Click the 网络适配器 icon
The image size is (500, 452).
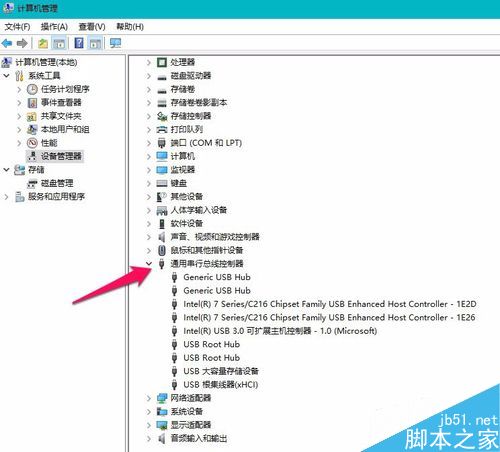pyautogui.click(x=162, y=398)
